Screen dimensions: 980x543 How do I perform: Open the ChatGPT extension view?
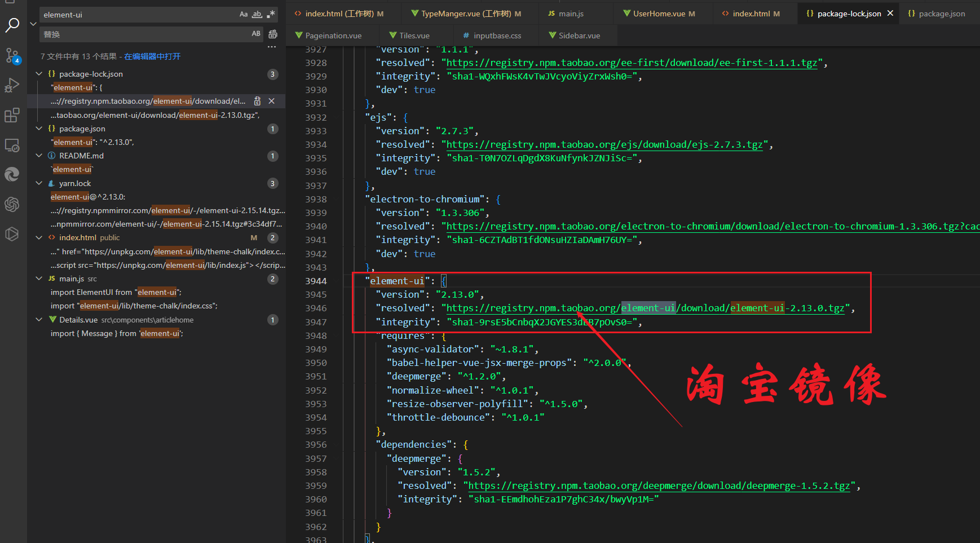(12, 204)
